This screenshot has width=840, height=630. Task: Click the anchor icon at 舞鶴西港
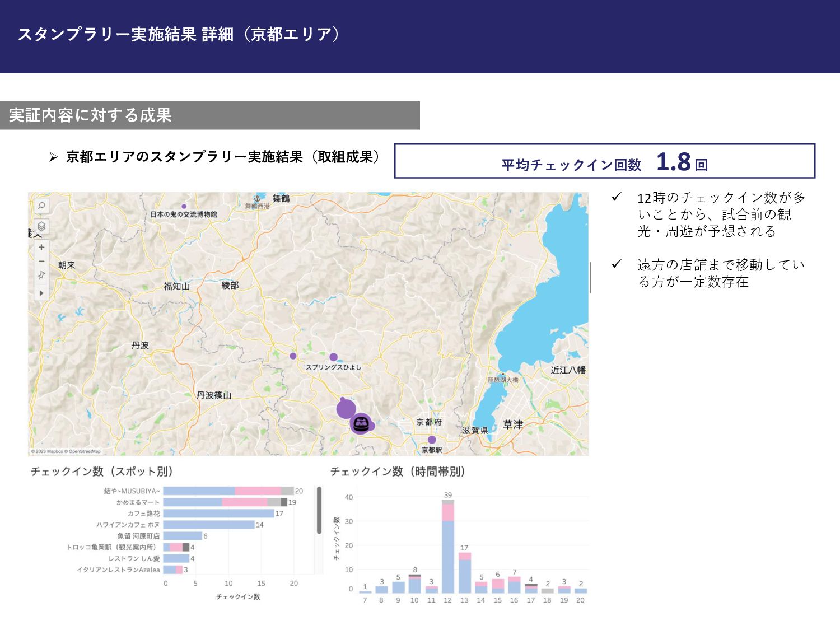[258, 198]
